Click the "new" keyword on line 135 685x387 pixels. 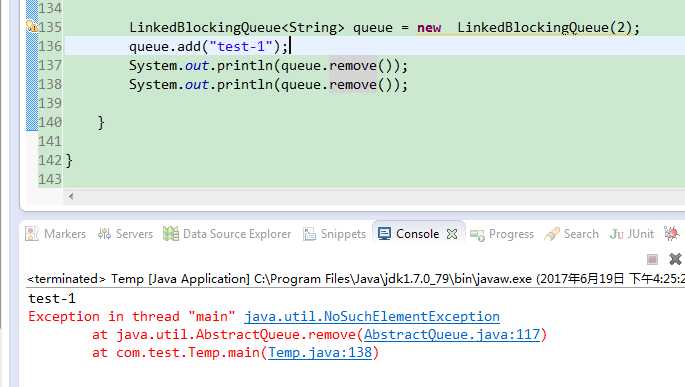[x=429, y=28]
